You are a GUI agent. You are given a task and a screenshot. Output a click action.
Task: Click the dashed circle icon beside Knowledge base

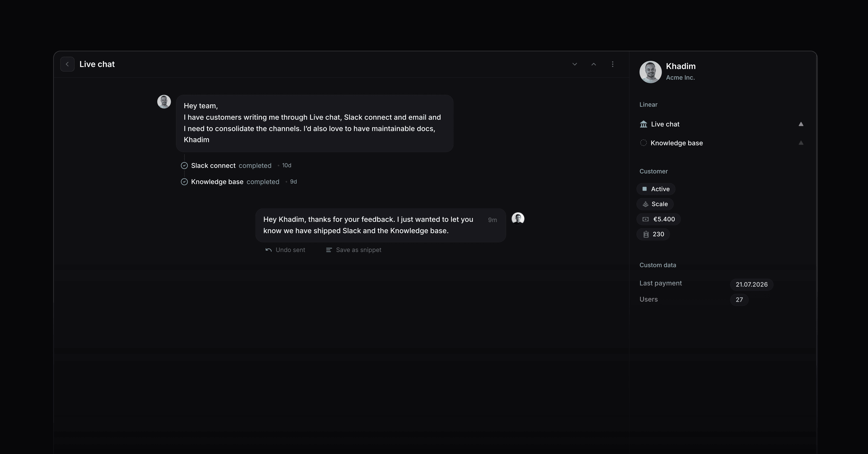pyautogui.click(x=643, y=143)
